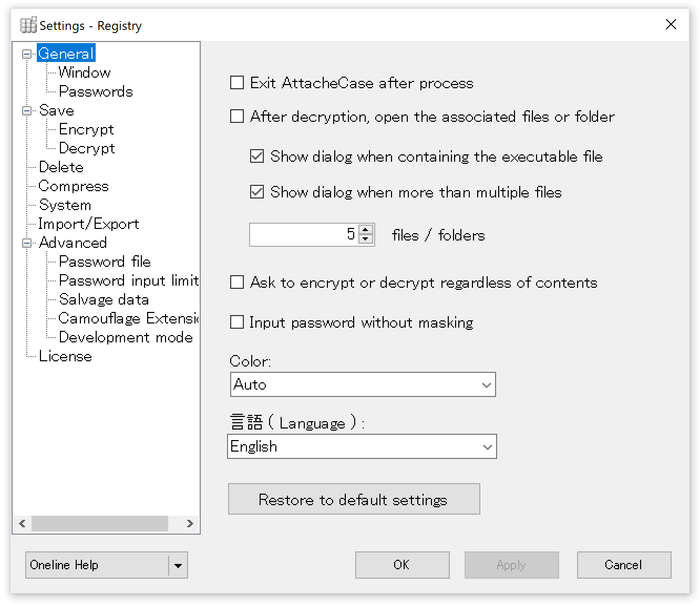700x606 pixels.
Task: Decrease files count with down spinner arrow
Action: 366,239
